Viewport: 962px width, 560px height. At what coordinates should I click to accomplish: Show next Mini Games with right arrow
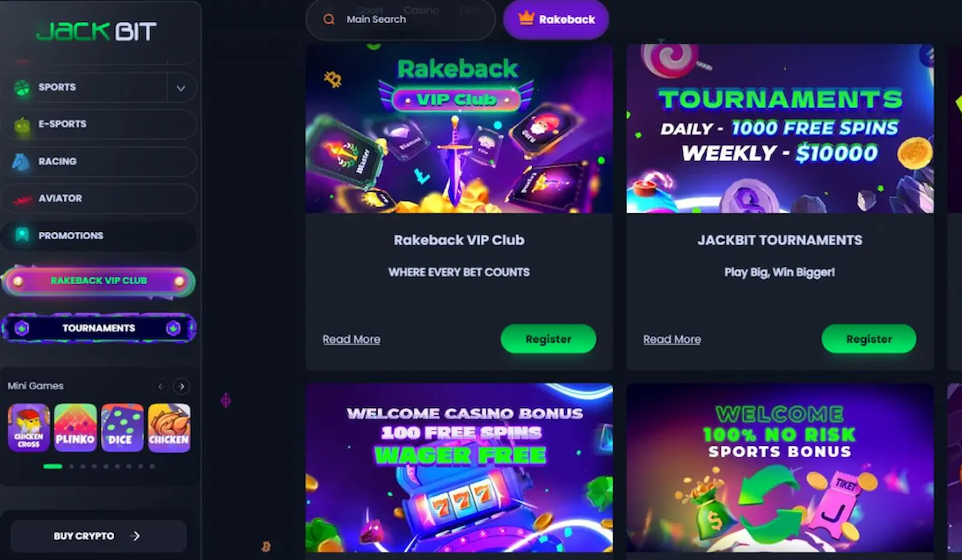[x=182, y=386]
